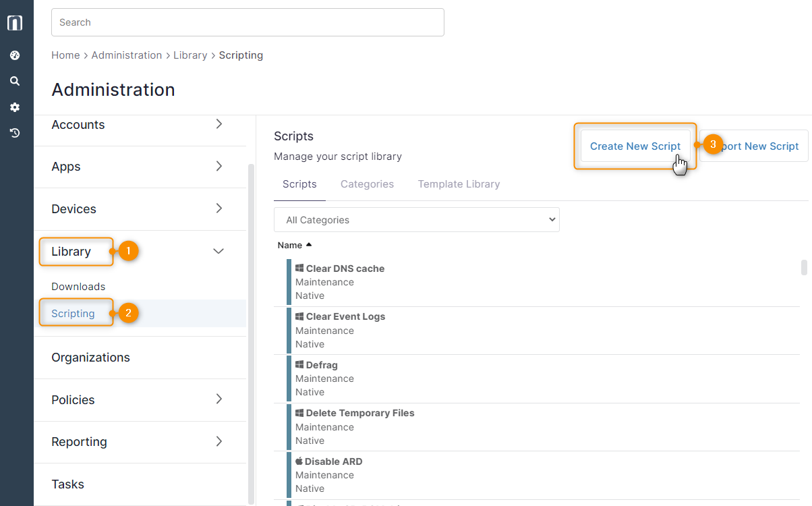The height and width of the screenshot is (506, 812).
Task: Click the NinjaOne logo icon
Action: click(15, 23)
